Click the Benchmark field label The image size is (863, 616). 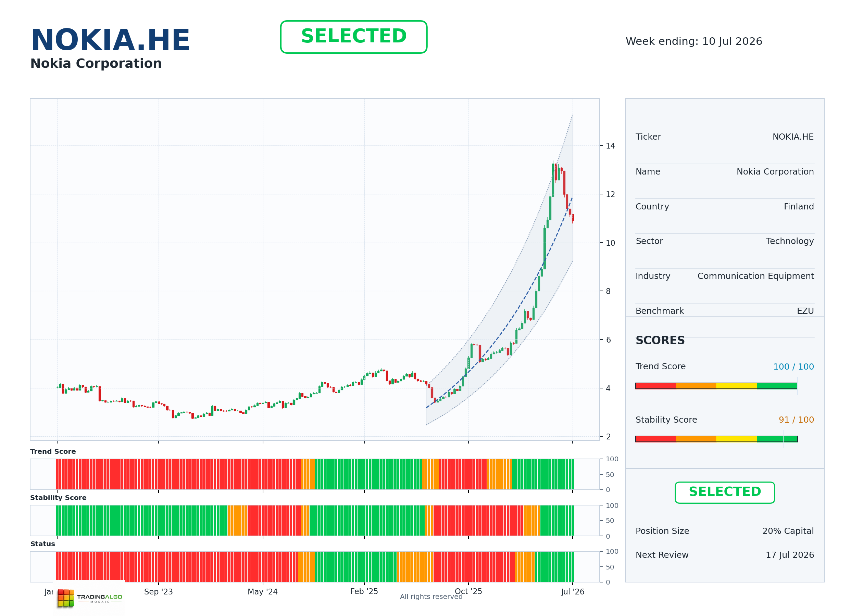(x=660, y=311)
